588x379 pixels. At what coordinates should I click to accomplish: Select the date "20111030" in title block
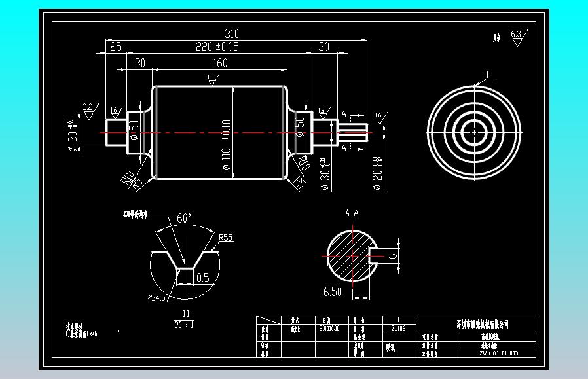point(329,329)
